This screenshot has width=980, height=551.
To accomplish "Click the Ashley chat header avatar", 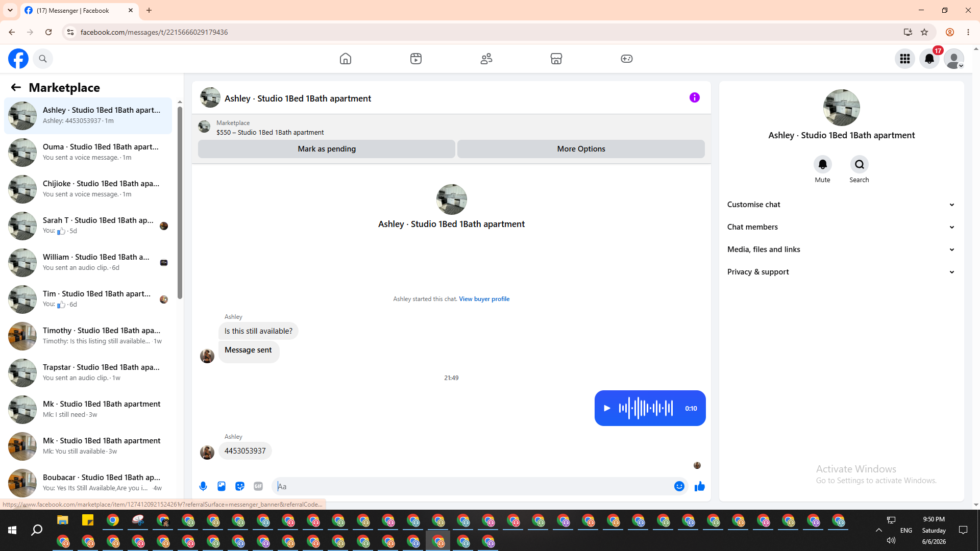I will (x=210, y=97).
